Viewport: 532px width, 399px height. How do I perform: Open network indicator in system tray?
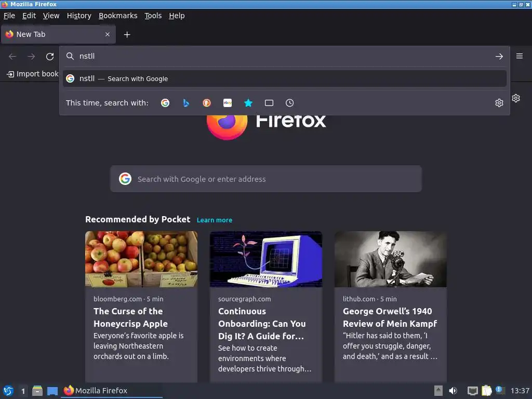472,391
